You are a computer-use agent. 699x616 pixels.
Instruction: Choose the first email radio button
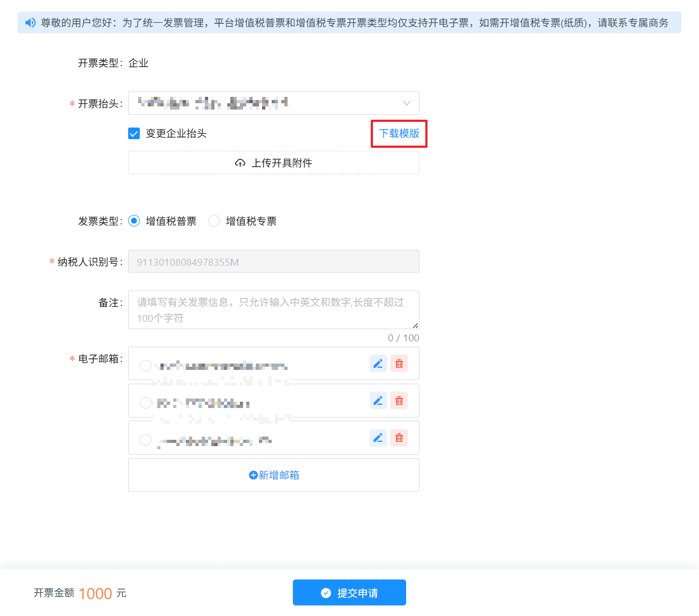click(x=146, y=366)
